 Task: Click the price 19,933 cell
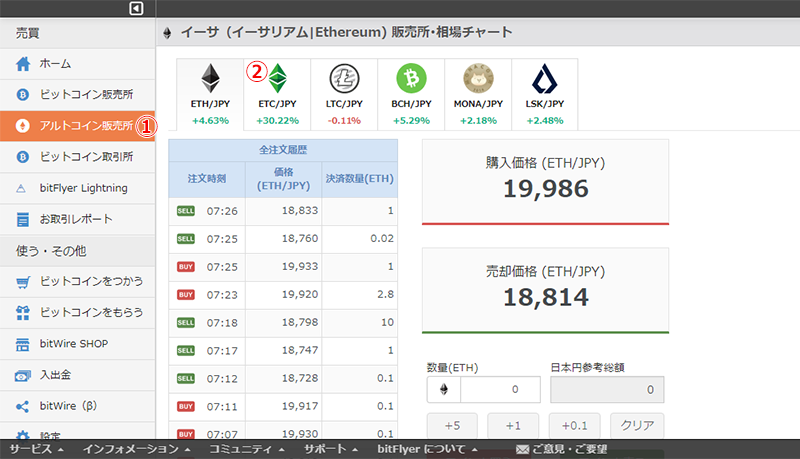[284, 267]
